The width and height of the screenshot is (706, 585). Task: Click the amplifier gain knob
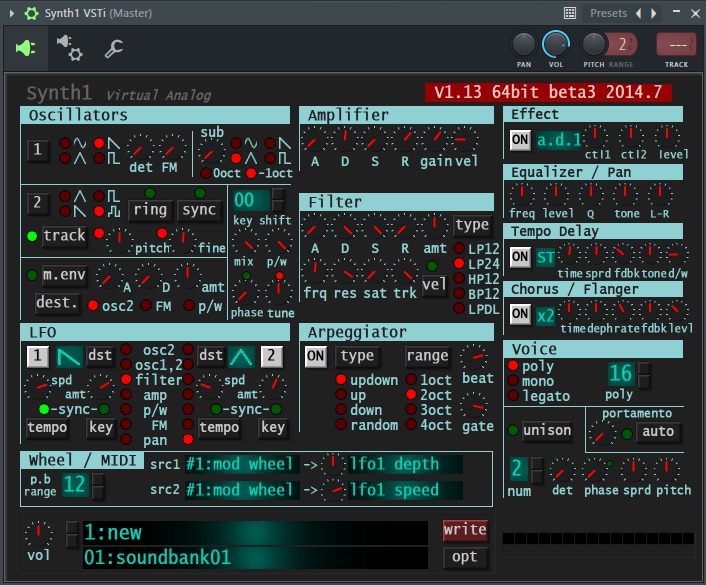(x=435, y=138)
